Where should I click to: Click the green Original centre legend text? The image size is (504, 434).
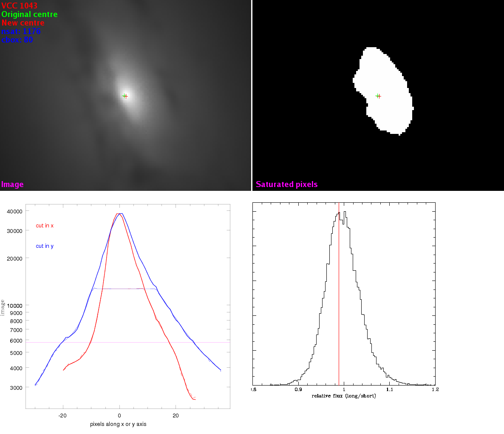tap(29, 14)
